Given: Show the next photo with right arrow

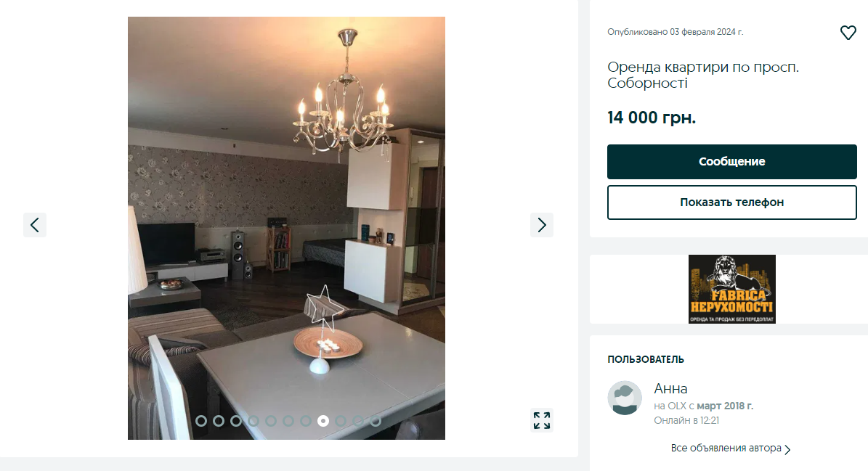Looking at the screenshot, I should [x=542, y=225].
